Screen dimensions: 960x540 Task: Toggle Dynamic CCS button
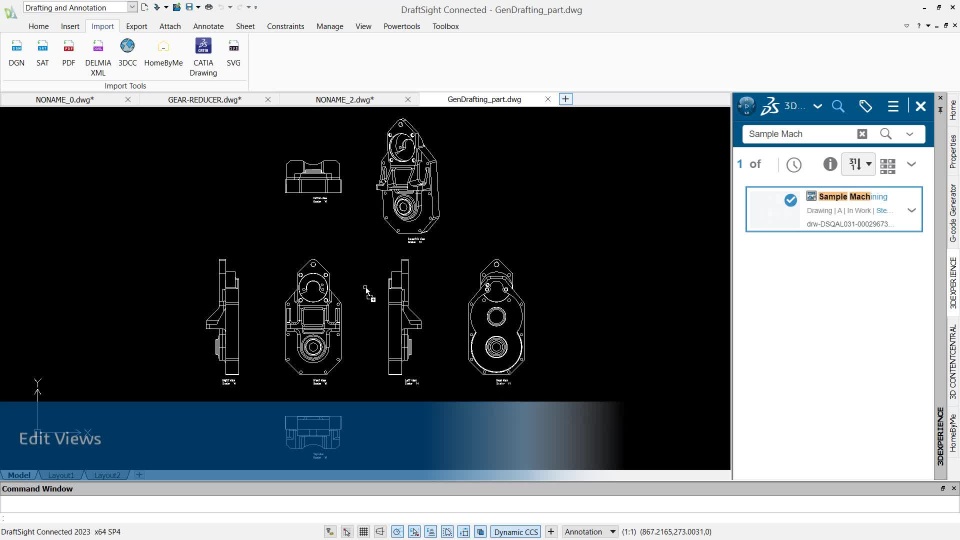(516, 531)
